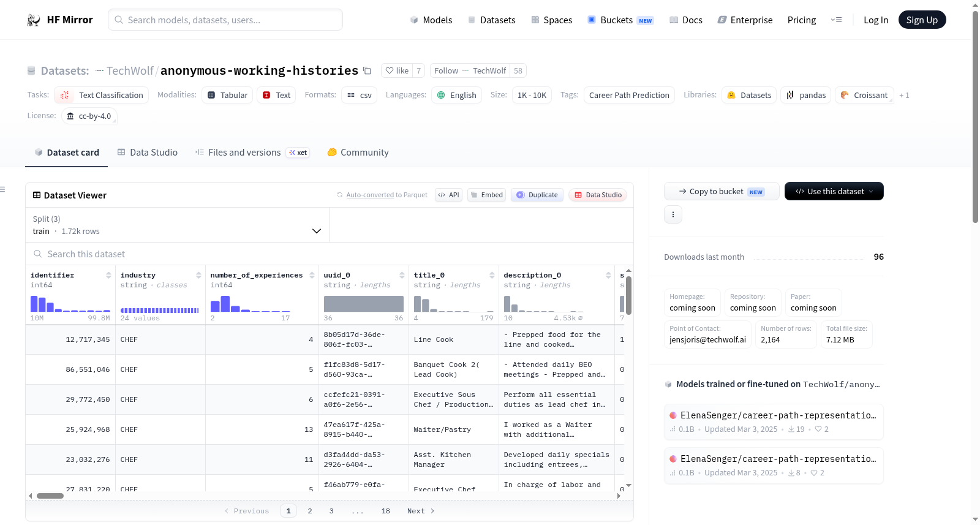
Task: Sort the identifier column
Action: [108, 275]
